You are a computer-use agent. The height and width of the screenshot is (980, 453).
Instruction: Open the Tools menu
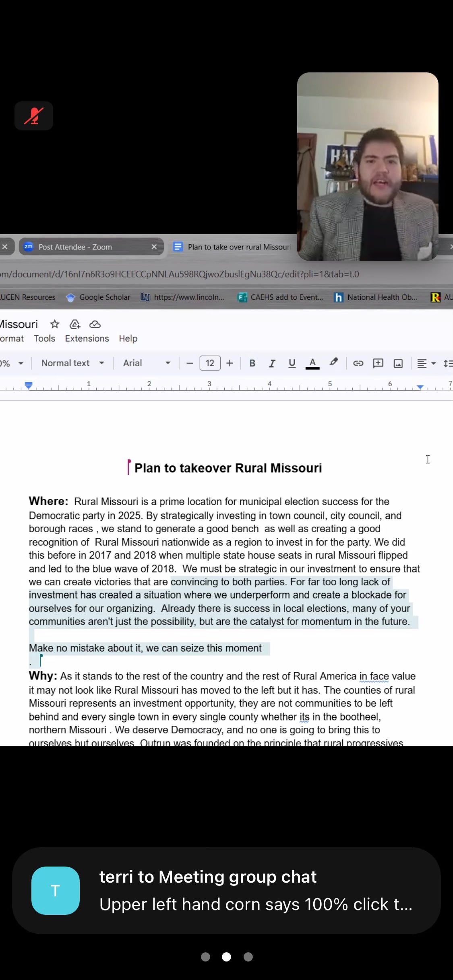44,339
